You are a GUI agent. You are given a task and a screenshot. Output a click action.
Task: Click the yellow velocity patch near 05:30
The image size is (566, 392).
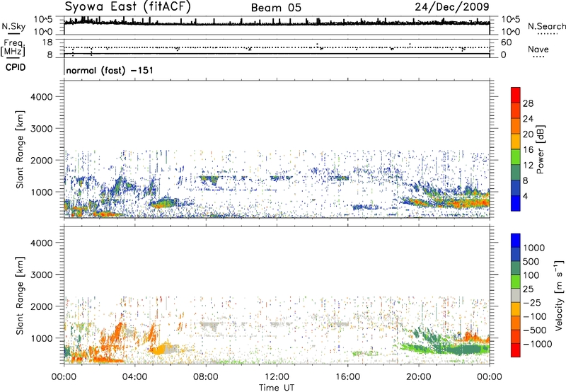(x=159, y=349)
